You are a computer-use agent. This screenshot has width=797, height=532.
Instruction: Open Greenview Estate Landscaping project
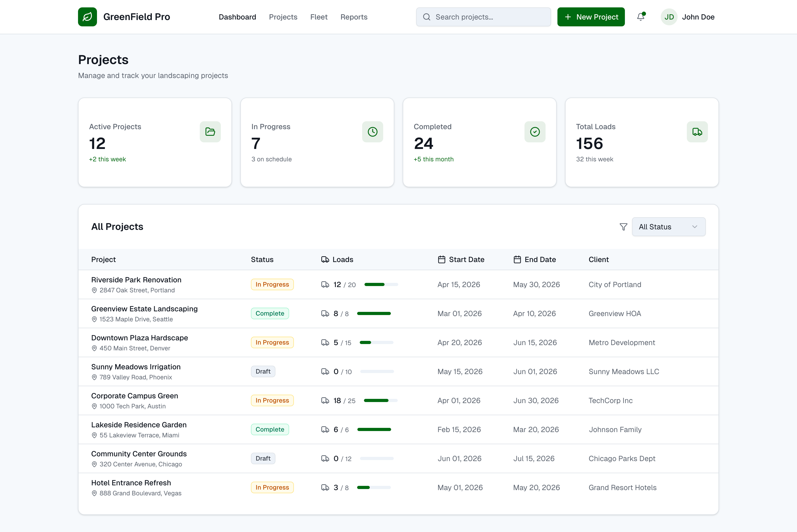coord(144,309)
